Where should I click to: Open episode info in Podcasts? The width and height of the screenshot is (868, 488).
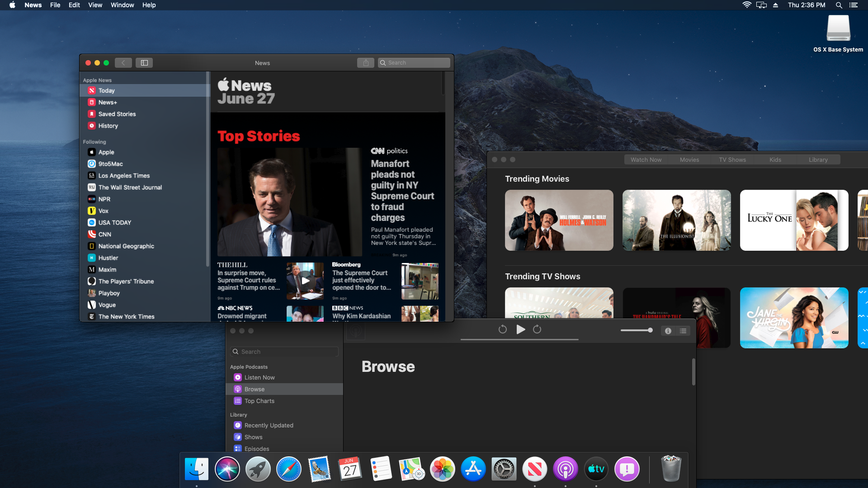(x=668, y=331)
